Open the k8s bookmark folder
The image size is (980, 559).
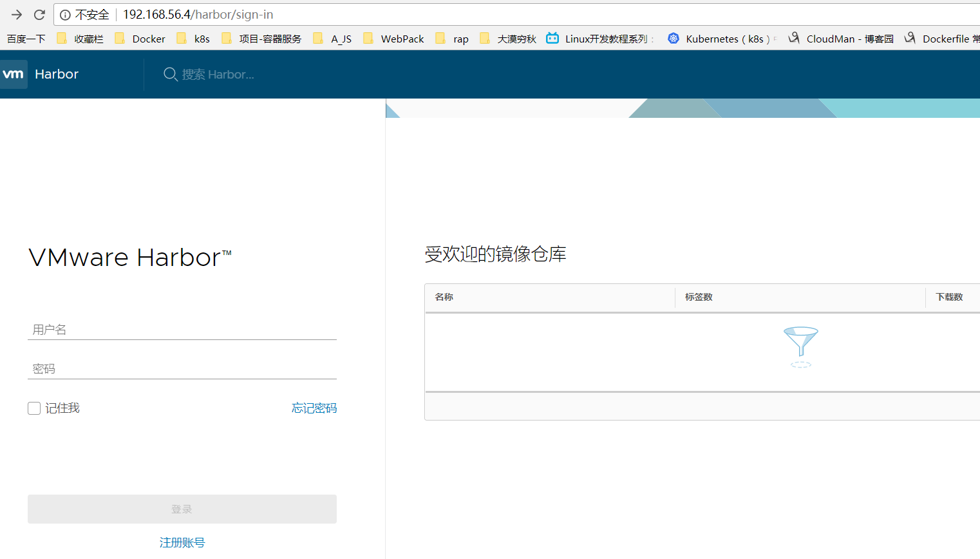pyautogui.click(x=193, y=39)
